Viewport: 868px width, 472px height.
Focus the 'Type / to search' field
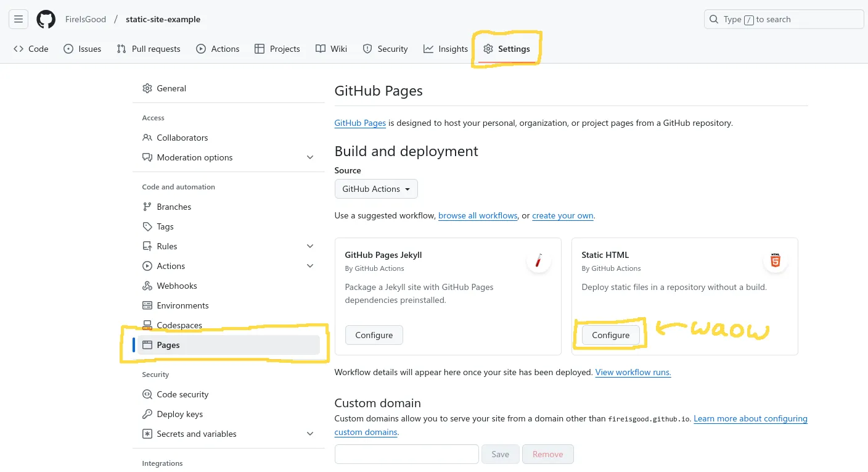coord(784,19)
